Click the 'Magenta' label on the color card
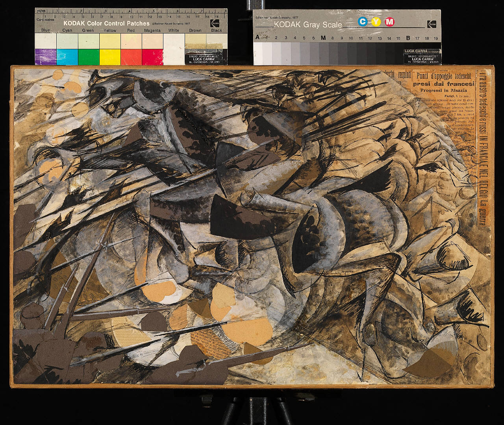Viewport: 504px width, 425px height. pos(152,30)
